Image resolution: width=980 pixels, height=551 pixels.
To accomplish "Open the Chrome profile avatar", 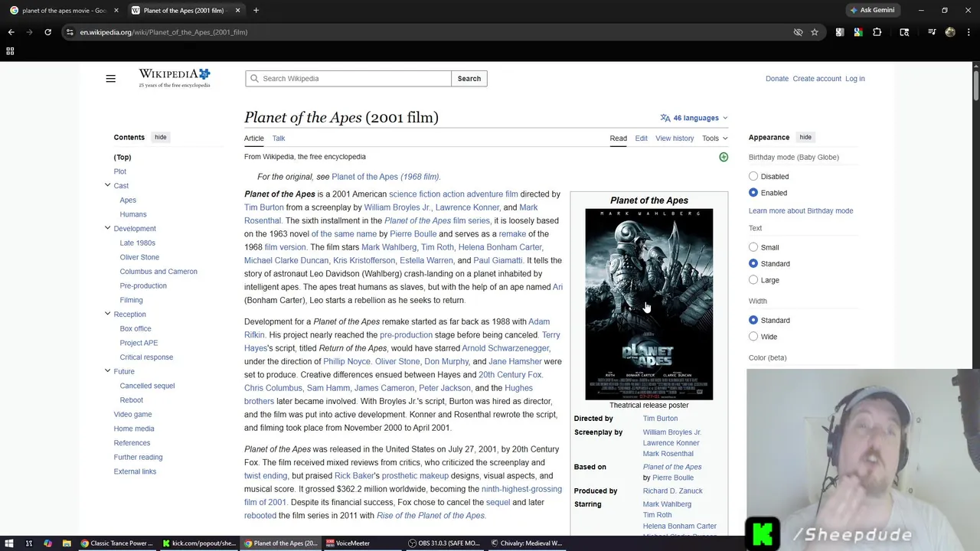I will tap(950, 32).
